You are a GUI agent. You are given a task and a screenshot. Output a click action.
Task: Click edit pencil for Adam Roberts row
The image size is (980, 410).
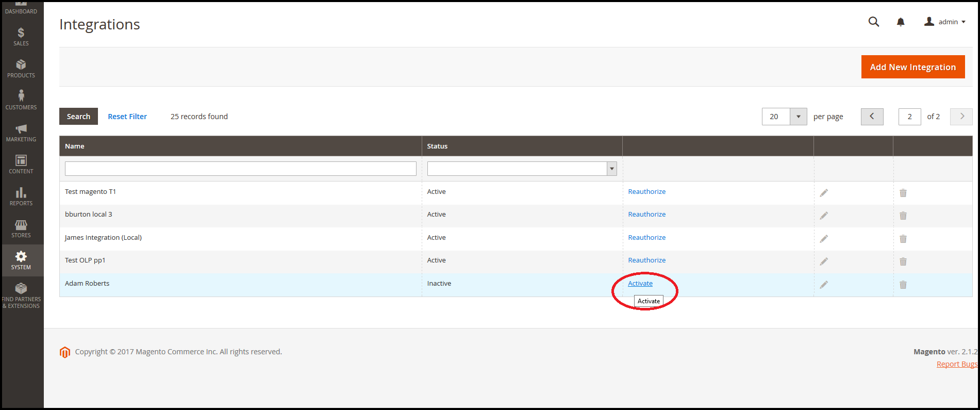(x=824, y=285)
